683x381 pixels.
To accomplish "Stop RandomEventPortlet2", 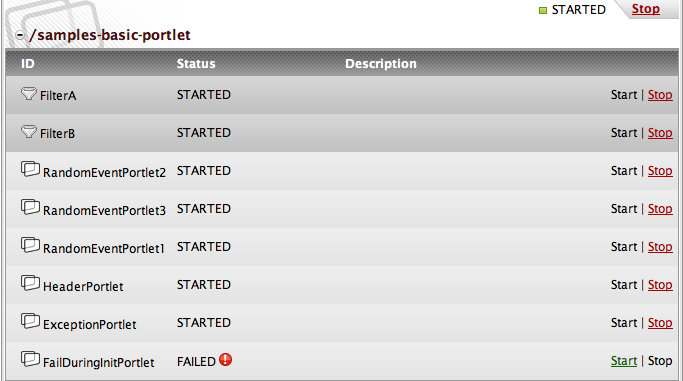I will pyautogui.click(x=660, y=171).
